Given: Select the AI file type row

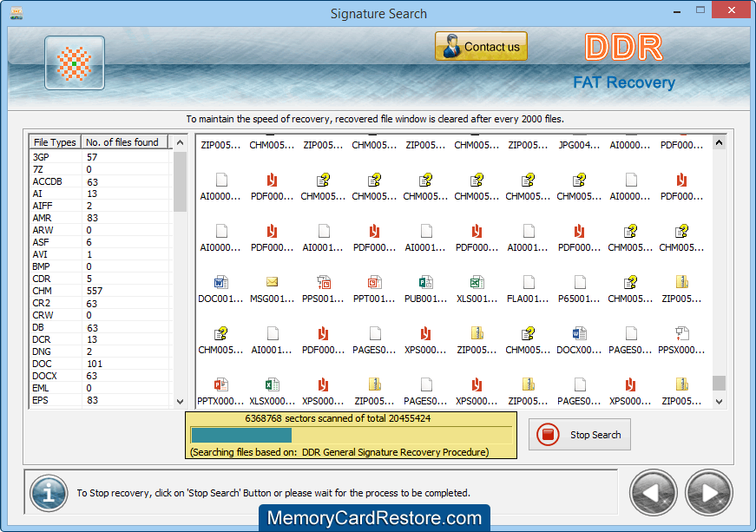Looking at the screenshot, I should click(x=101, y=194).
